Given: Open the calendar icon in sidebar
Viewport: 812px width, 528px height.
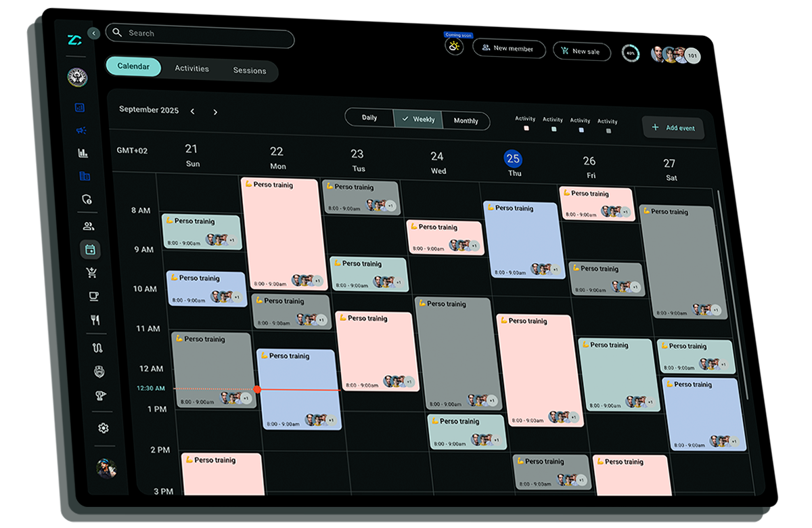Looking at the screenshot, I should tap(90, 250).
